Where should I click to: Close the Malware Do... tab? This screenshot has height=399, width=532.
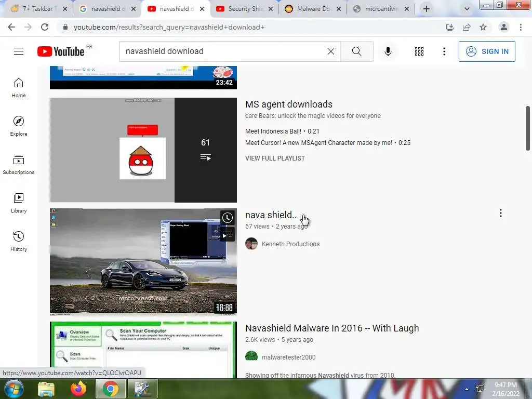(339, 9)
